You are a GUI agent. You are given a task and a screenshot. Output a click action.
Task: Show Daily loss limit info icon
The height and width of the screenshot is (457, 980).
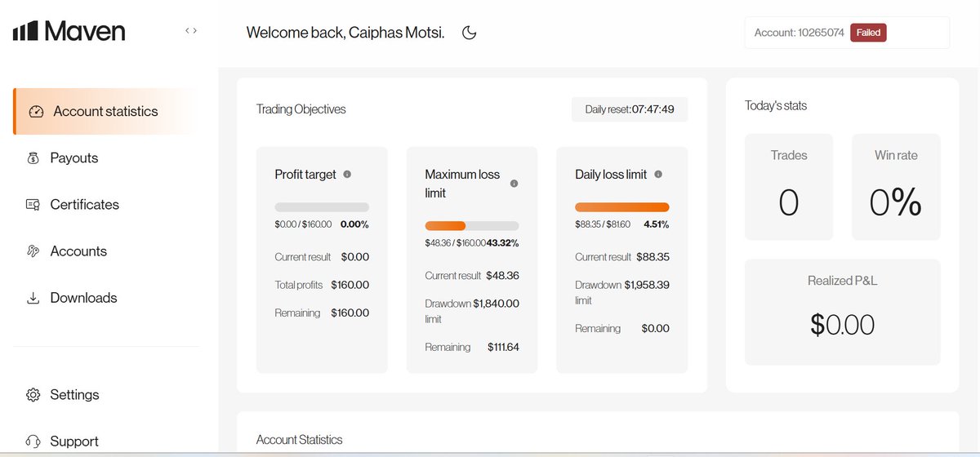tap(658, 174)
